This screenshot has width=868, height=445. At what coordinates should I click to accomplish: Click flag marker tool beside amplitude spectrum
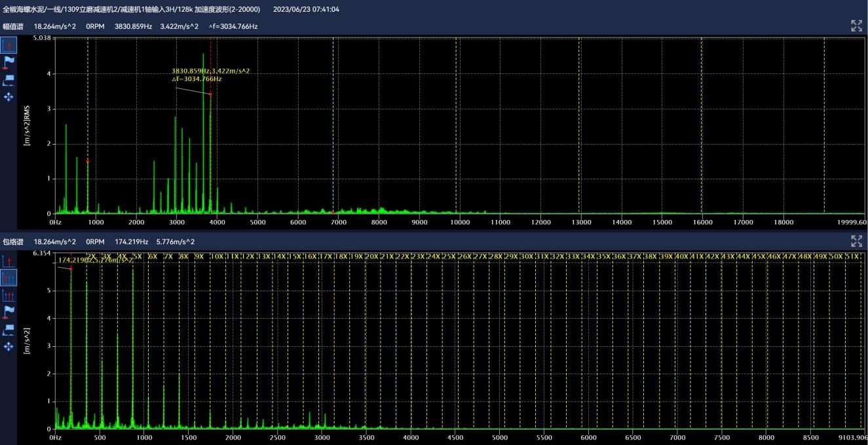pos(9,63)
